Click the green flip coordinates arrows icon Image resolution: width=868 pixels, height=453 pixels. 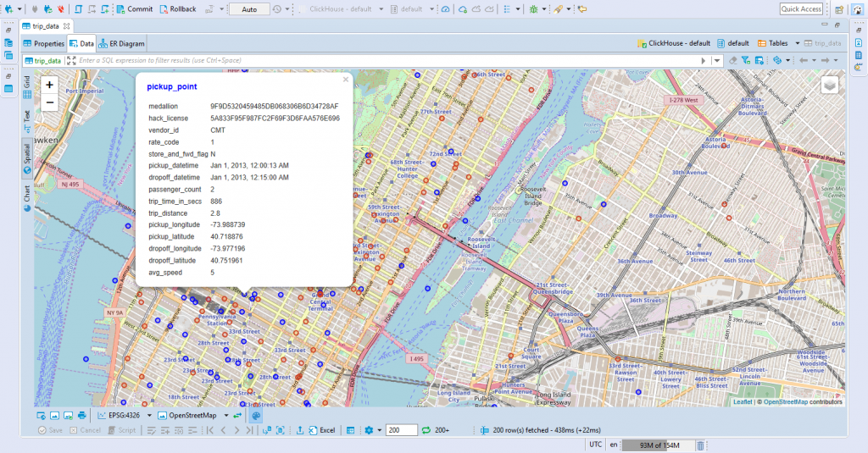click(237, 416)
